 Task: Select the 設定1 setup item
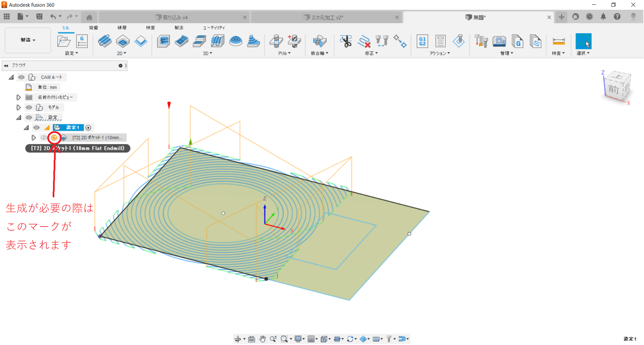pyautogui.click(x=72, y=128)
